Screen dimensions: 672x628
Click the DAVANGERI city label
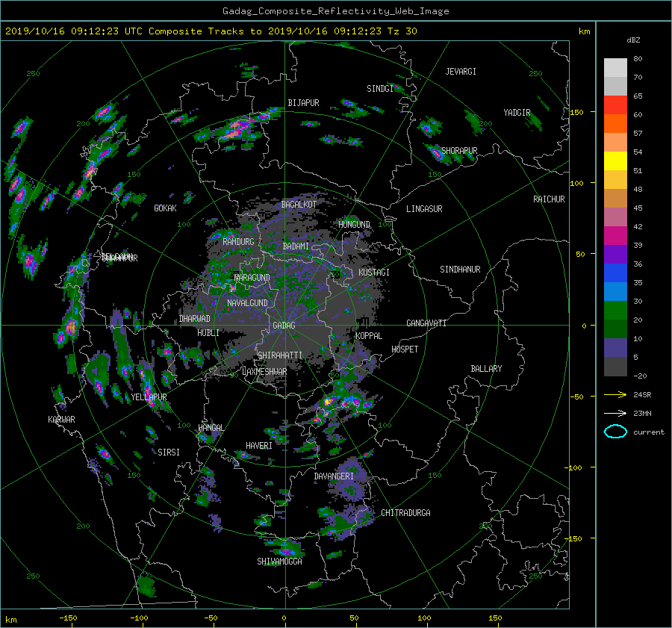click(334, 476)
